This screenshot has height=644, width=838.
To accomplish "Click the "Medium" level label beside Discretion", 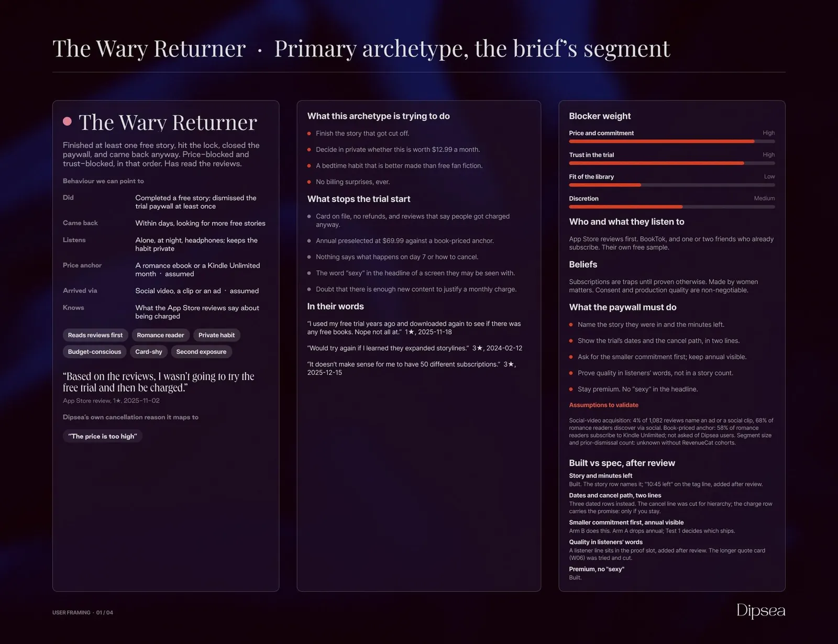I will [764, 198].
